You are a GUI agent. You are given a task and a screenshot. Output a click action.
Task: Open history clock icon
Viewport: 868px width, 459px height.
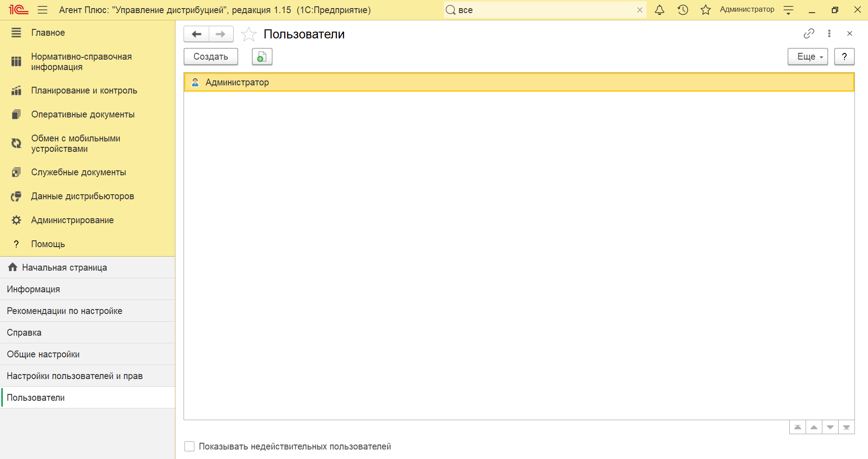[683, 9]
